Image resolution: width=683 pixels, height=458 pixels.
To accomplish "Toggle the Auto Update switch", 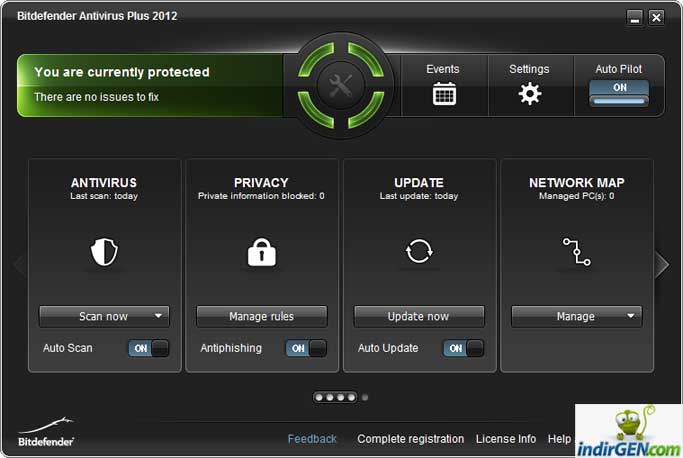I will [x=463, y=348].
